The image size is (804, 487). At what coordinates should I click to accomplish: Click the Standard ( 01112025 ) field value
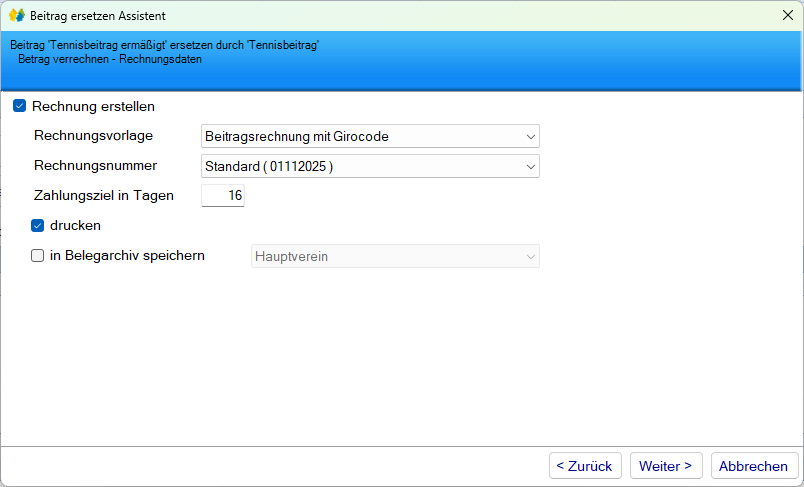point(268,167)
